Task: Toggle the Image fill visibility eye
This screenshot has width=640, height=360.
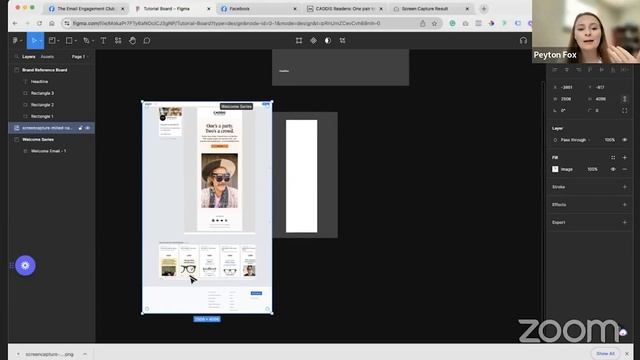Action: coord(613,169)
